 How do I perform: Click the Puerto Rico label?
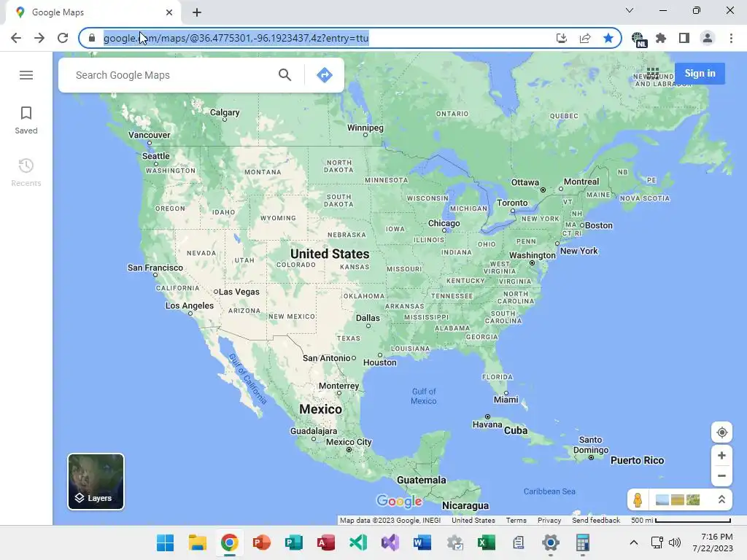click(x=638, y=461)
